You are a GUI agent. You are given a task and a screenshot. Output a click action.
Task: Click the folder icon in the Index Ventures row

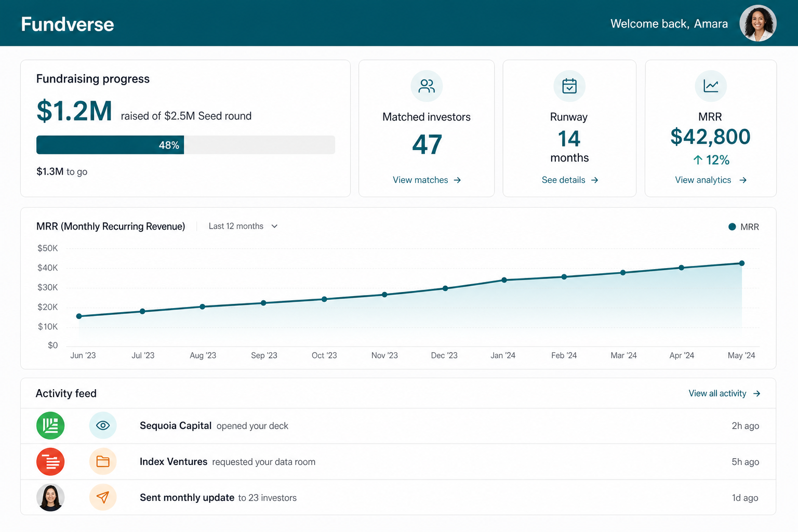[x=103, y=461]
